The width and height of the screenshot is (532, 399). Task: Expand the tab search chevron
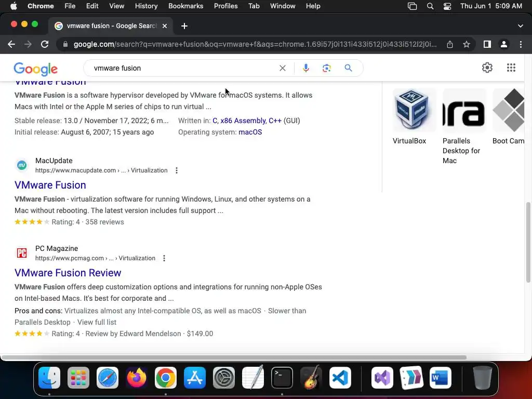[521, 26]
